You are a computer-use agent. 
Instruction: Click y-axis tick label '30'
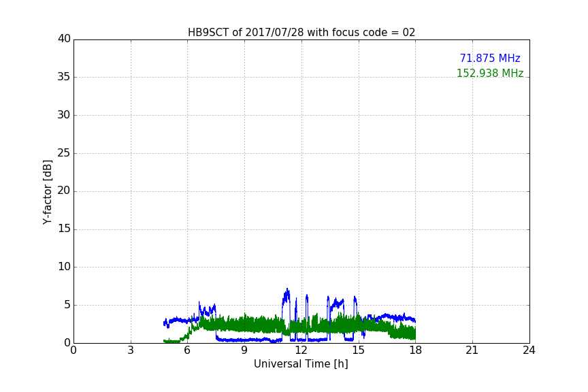(x=64, y=115)
